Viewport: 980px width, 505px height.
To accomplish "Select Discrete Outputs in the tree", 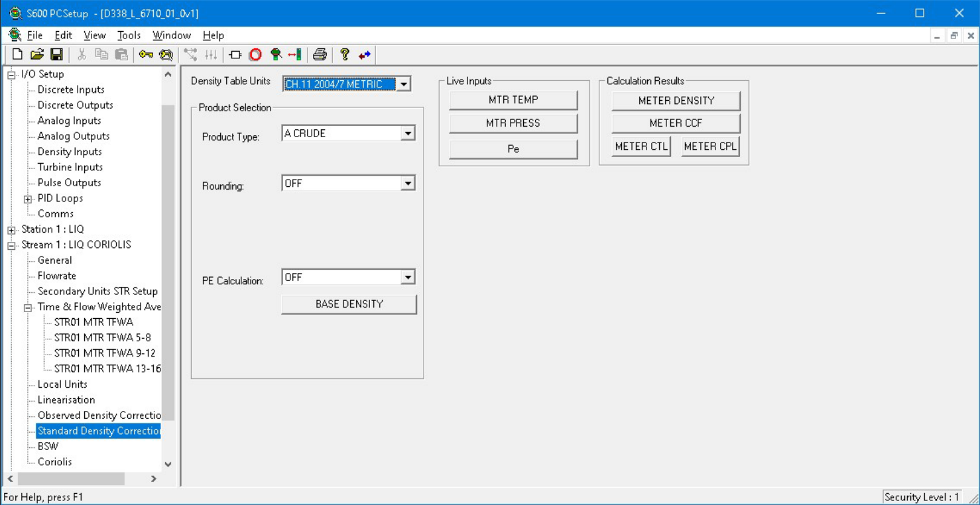I will [x=75, y=105].
